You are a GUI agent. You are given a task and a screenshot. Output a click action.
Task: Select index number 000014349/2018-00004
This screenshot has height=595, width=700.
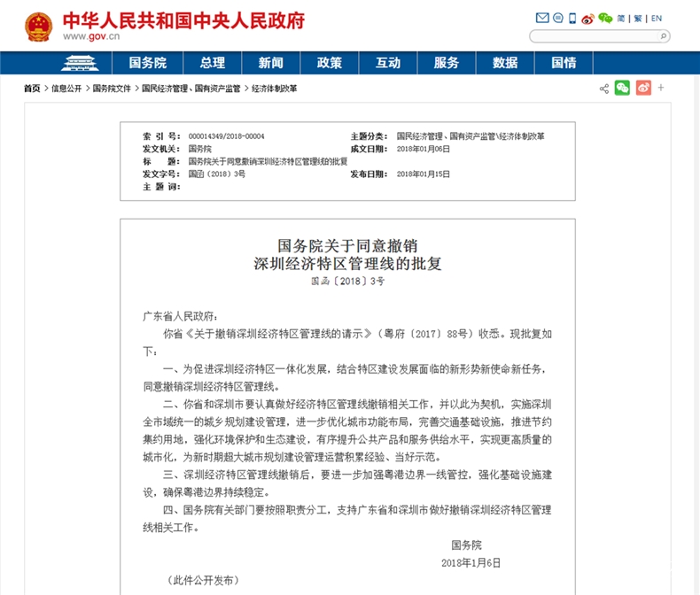(226, 136)
